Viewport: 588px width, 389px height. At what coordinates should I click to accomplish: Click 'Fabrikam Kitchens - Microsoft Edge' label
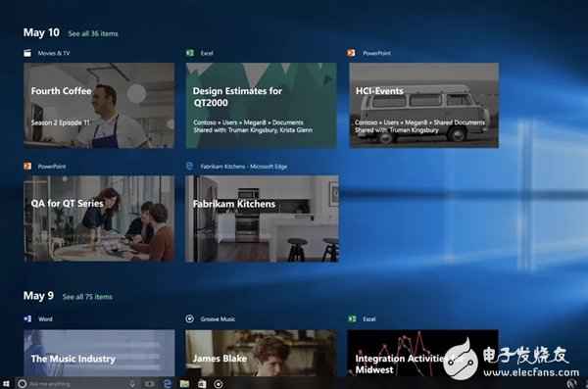pyautogui.click(x=244, y=167)
